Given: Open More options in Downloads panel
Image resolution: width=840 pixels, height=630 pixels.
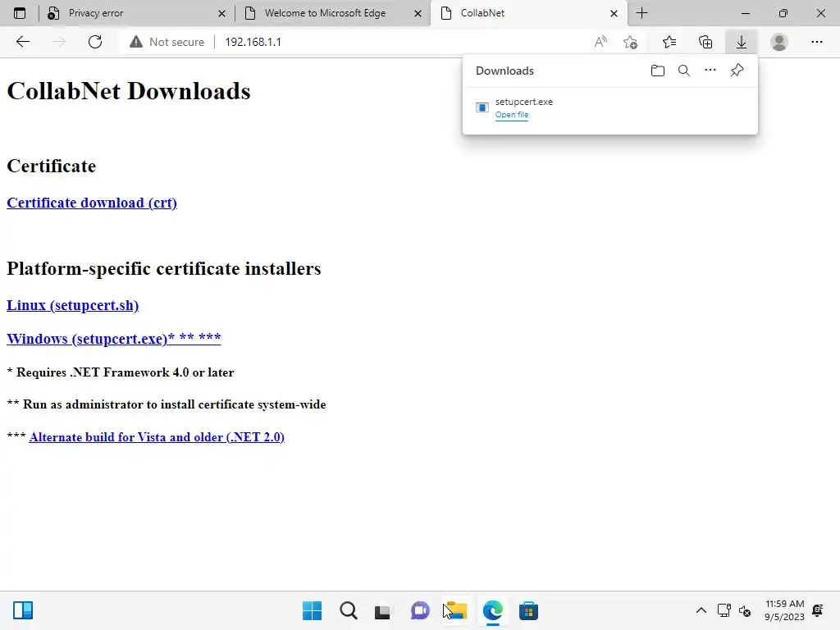Looking at the screenshot, I should (x=710, y=71).
